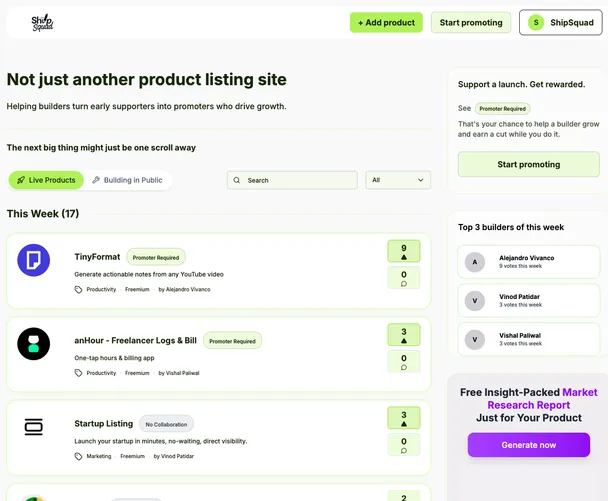
Task: Open Alejandro Vivanco top builder name
Action: tap(527, 258)
